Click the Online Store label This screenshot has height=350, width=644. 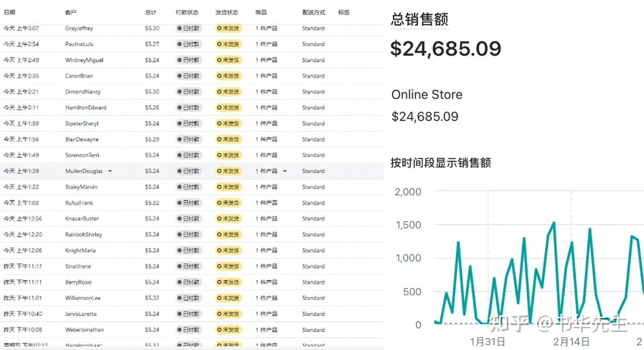click(427, 95)
